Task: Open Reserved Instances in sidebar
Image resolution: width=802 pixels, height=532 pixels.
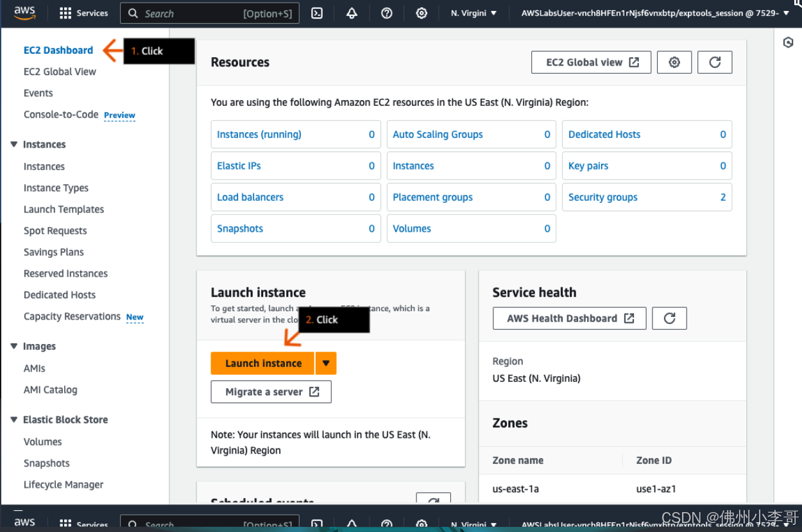Action: click(x=65, y=273)
